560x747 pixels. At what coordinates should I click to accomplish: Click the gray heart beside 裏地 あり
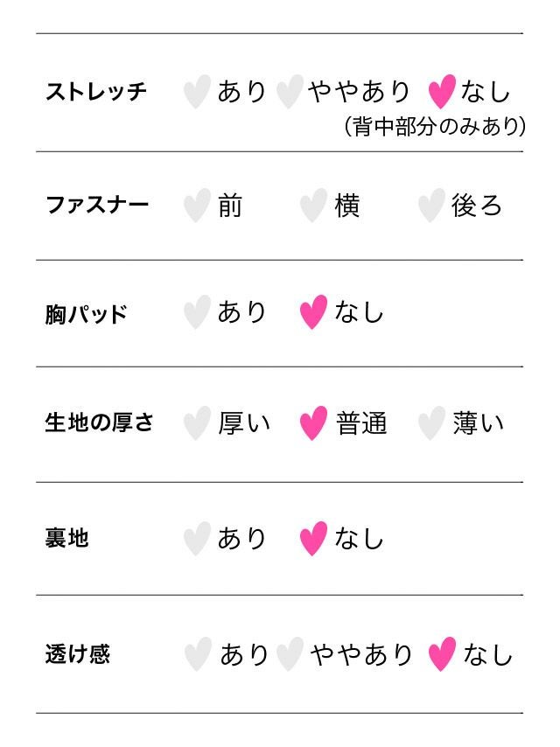pos(197,538)
